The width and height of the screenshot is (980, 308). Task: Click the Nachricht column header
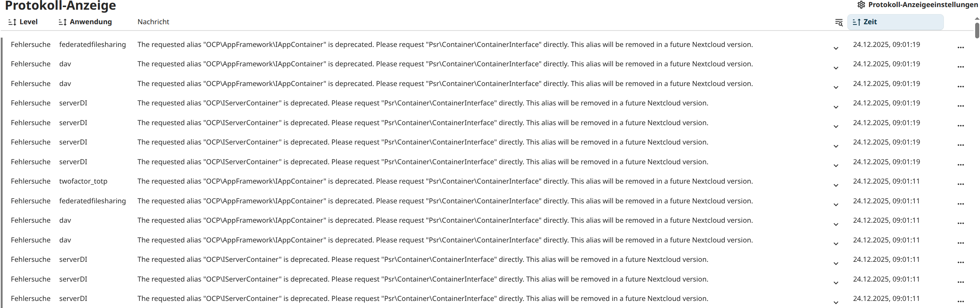point(153,22)
